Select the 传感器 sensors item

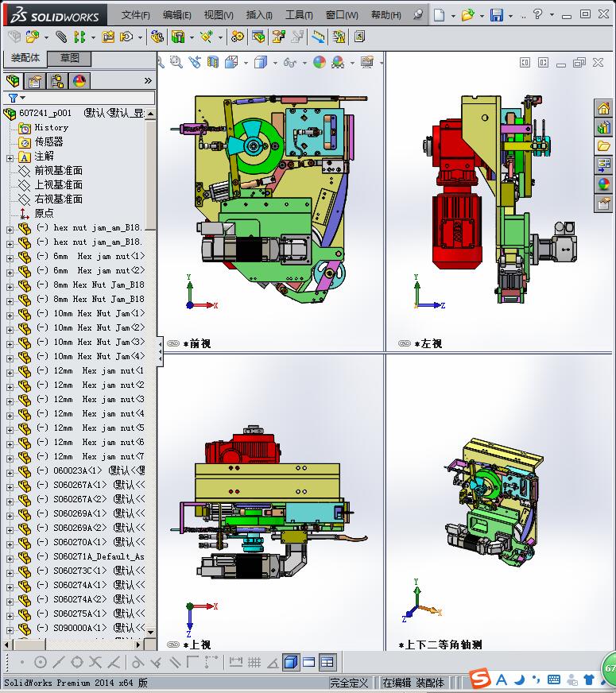click(48, 141)
